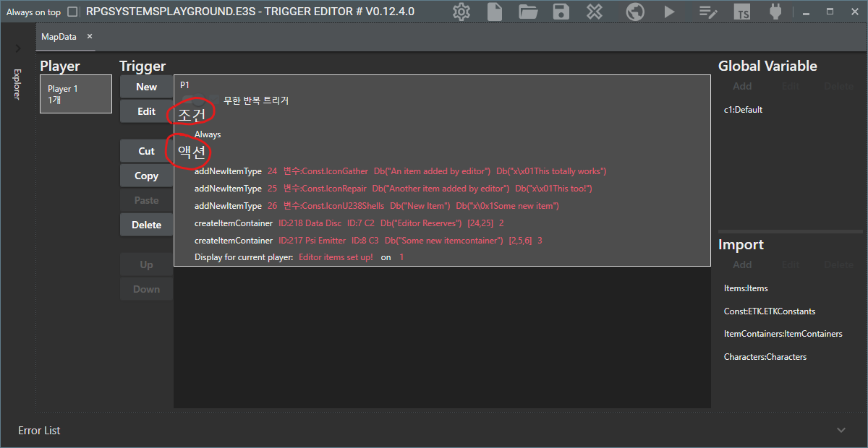
Task: Click the P1 trigger header
Action: [184, 85]
